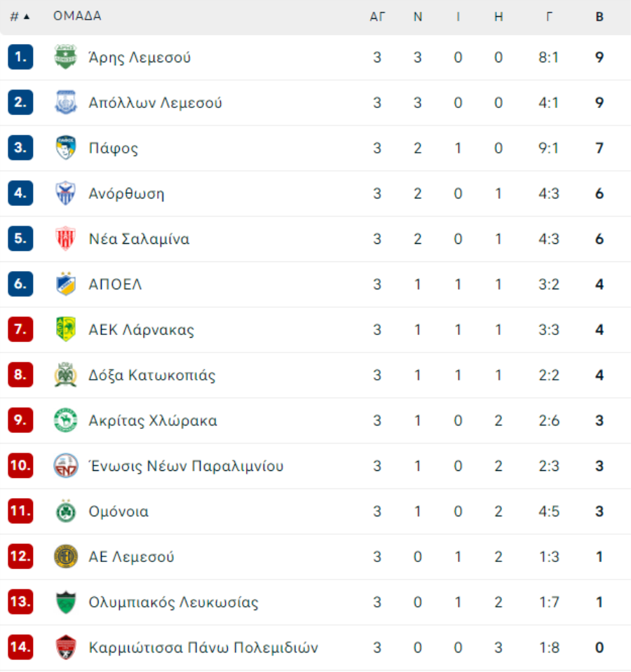Click the ΑΕΚ Λάρνακας yellow-green badge

[x=66, y=329]
